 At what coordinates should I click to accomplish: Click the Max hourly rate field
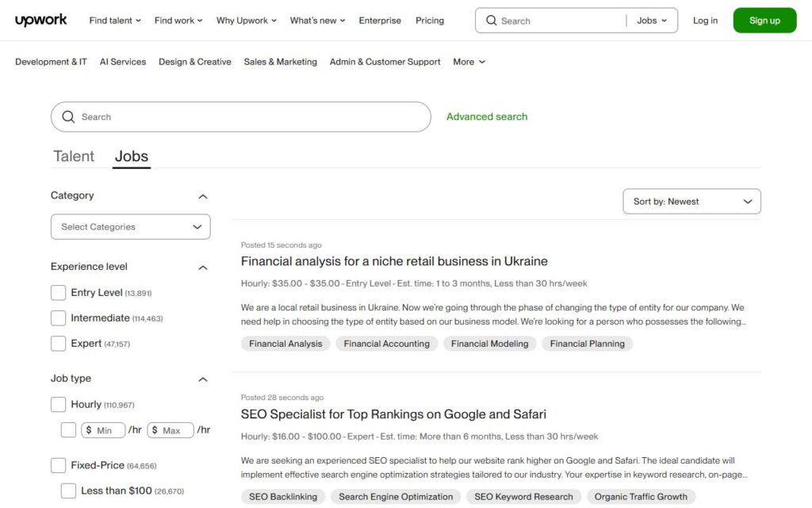[170, 429]
